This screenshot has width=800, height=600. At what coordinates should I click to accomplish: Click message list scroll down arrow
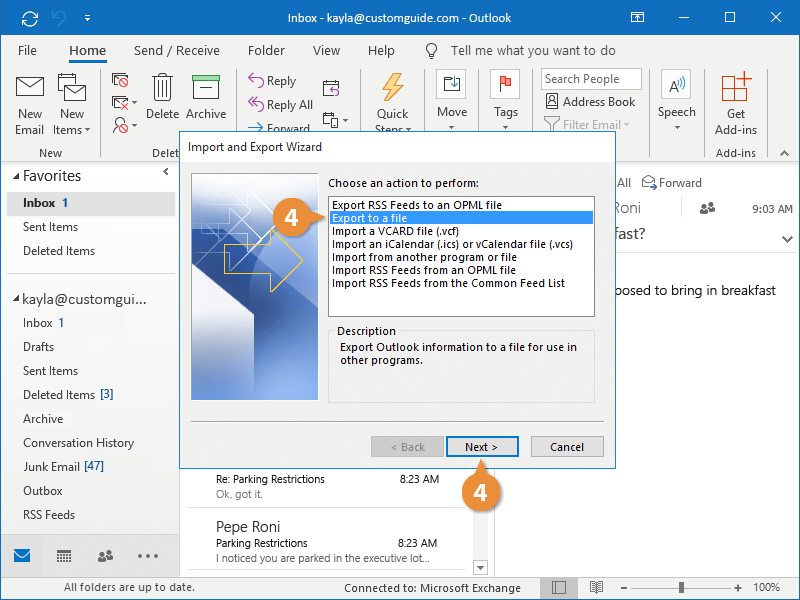[x=480, y=567]
